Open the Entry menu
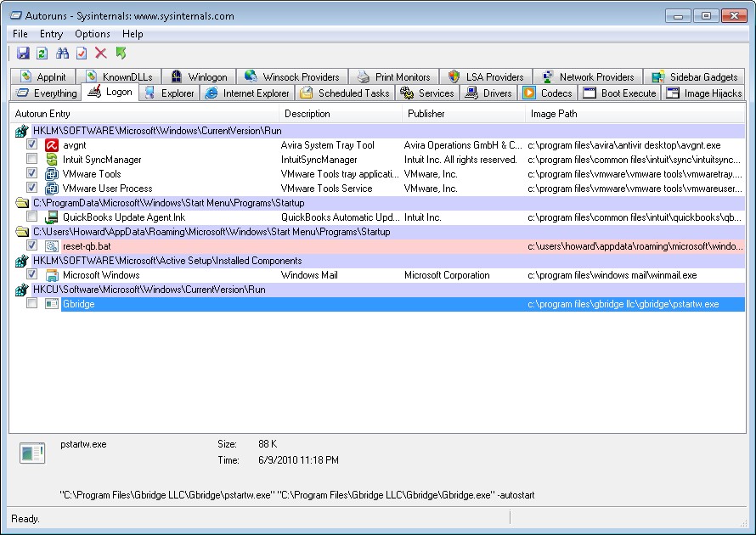Image resolution: width=756 pixels, height=535 pixels. point(51,34)
